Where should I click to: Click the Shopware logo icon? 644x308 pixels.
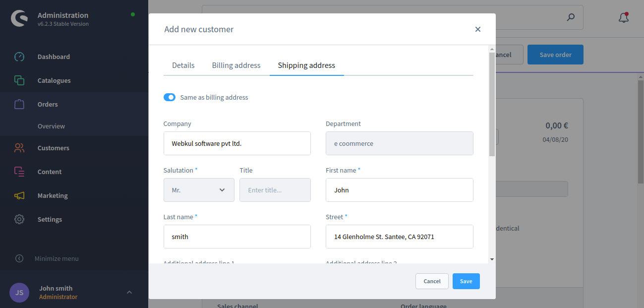(x=19, y=18)
